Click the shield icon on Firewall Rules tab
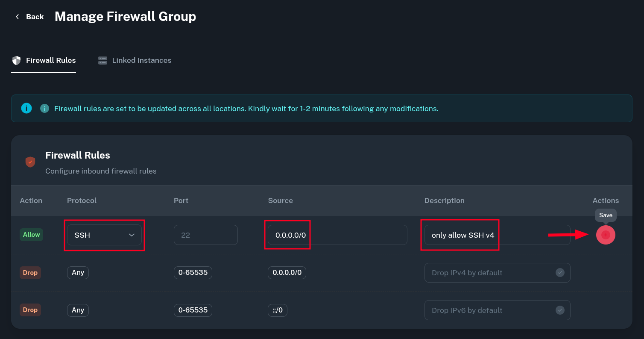 (x=16, y=60)
